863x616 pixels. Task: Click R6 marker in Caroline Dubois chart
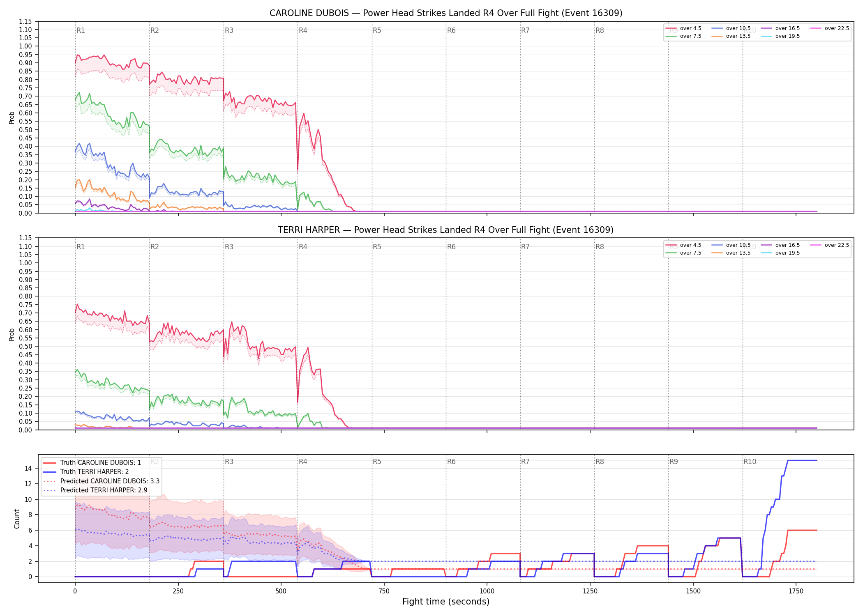pyautogui.click(x=451, y=30)
